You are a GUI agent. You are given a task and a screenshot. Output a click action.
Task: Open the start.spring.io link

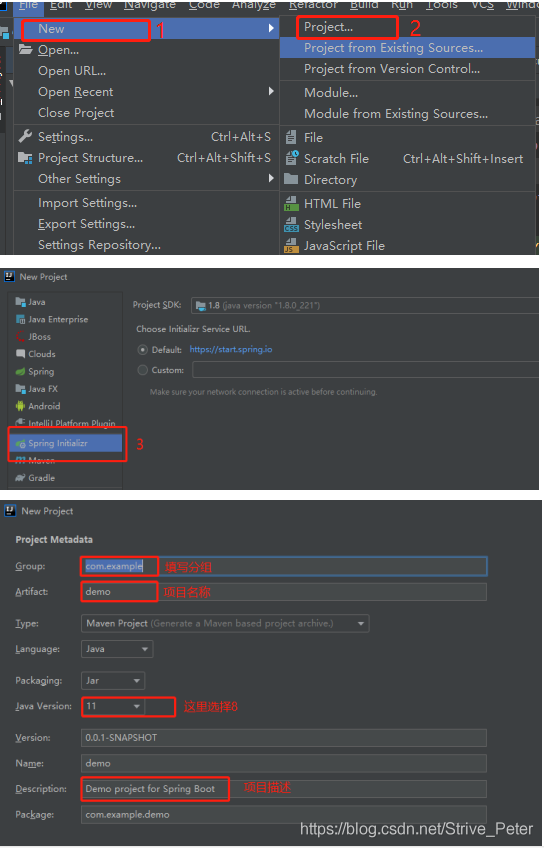click(231, 350)
